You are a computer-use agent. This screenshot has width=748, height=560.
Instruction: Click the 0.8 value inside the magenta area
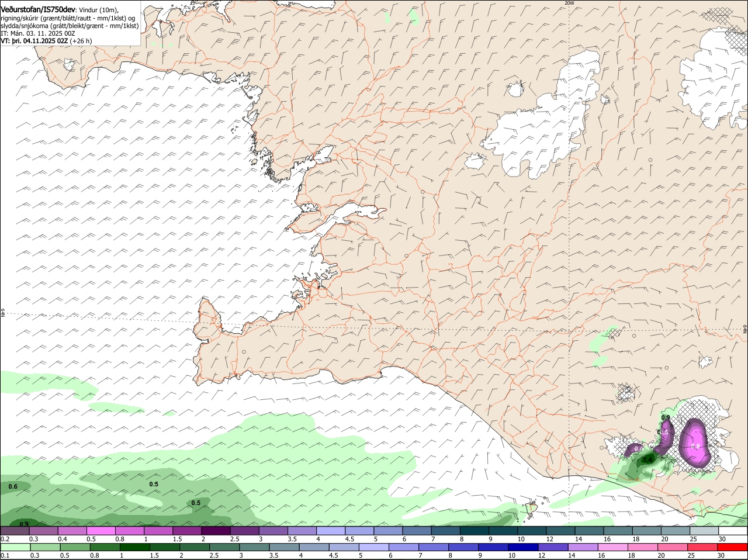pos(695,446)
